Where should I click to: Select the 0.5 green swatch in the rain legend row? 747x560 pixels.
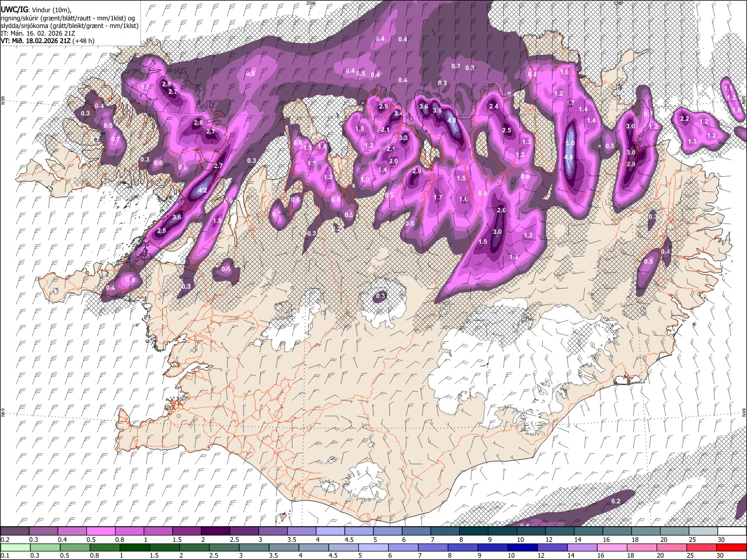coord(75,547)
